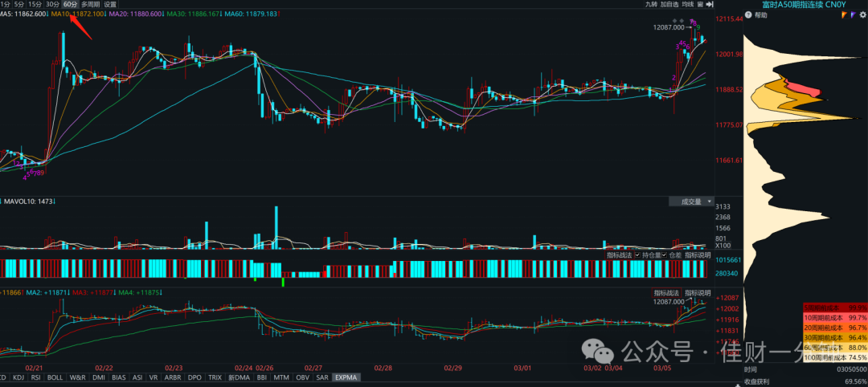Click the layout window icon beside 均线

[701, 4]
